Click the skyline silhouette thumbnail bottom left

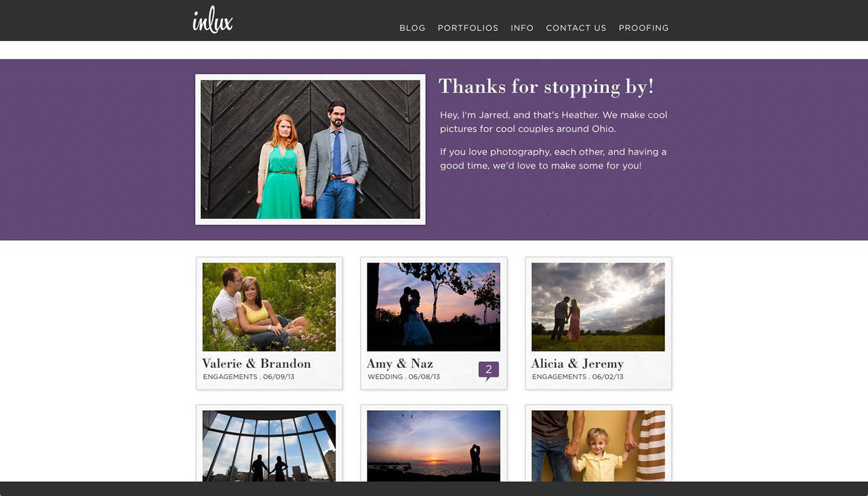coord(269,447)
